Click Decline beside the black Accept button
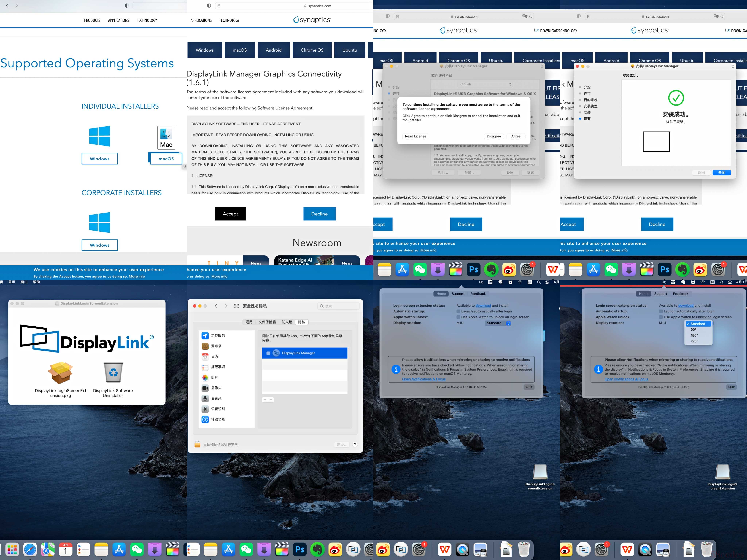 click(320, 214)
